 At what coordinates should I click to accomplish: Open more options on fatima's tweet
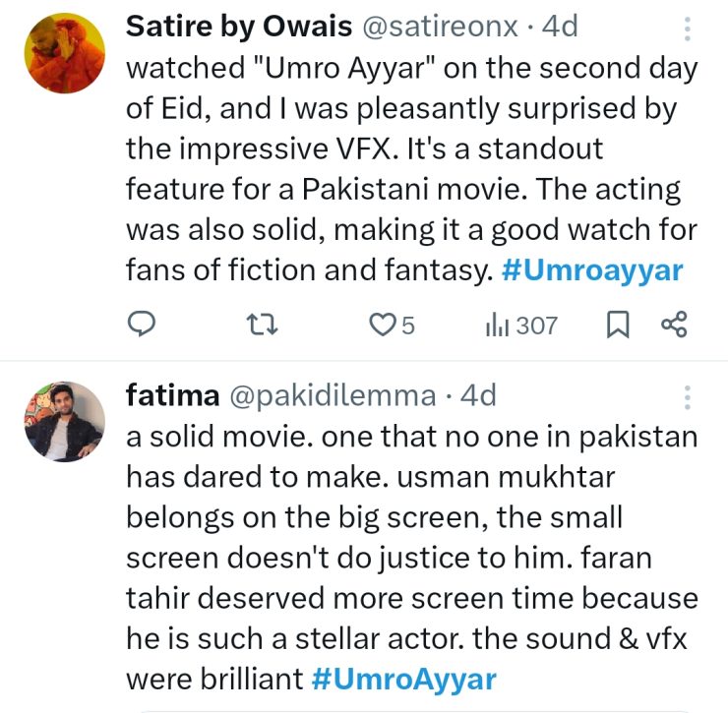(688, 397)
